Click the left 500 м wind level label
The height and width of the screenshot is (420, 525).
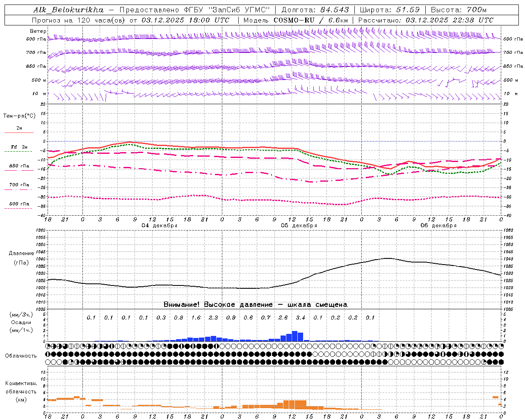39,80
